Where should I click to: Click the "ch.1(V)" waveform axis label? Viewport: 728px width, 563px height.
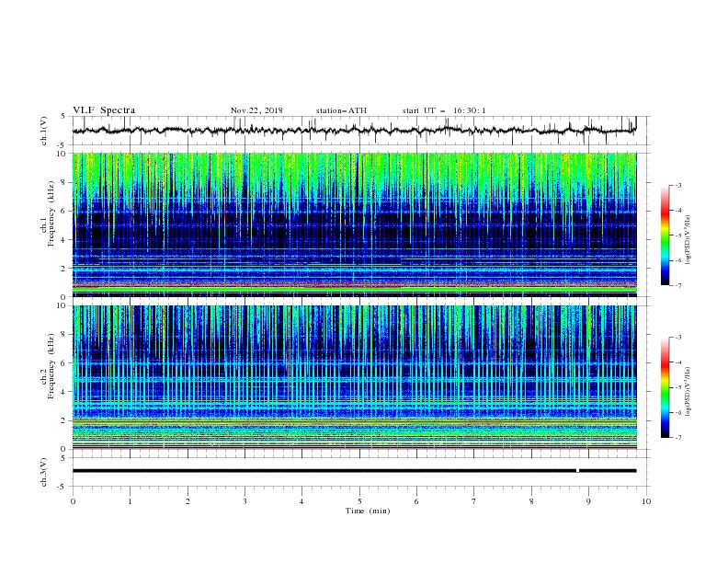coord(44,131)
